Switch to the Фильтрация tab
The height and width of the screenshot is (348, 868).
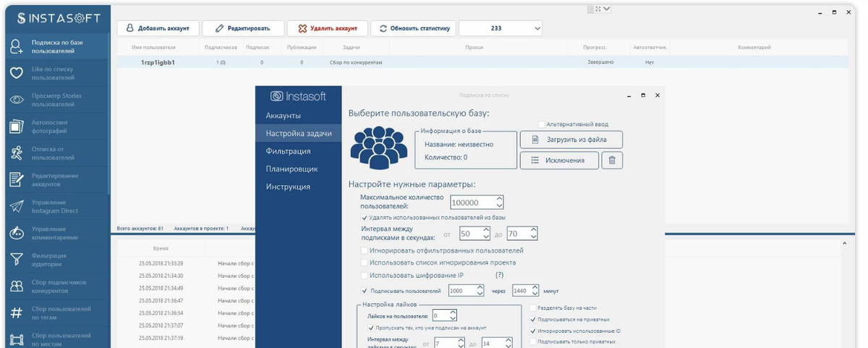coord(288,151)
